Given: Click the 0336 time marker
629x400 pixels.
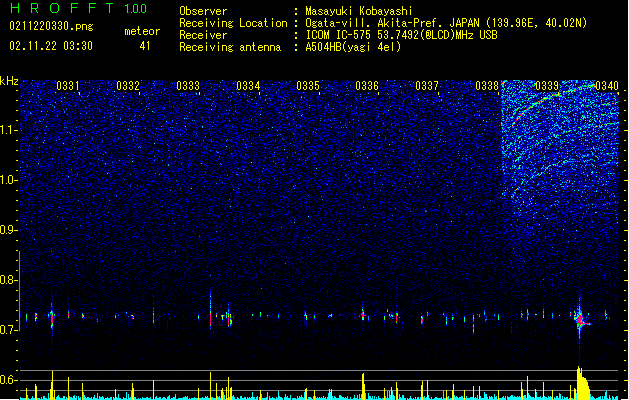Looking at the screenshot, I should click(367, 86).
